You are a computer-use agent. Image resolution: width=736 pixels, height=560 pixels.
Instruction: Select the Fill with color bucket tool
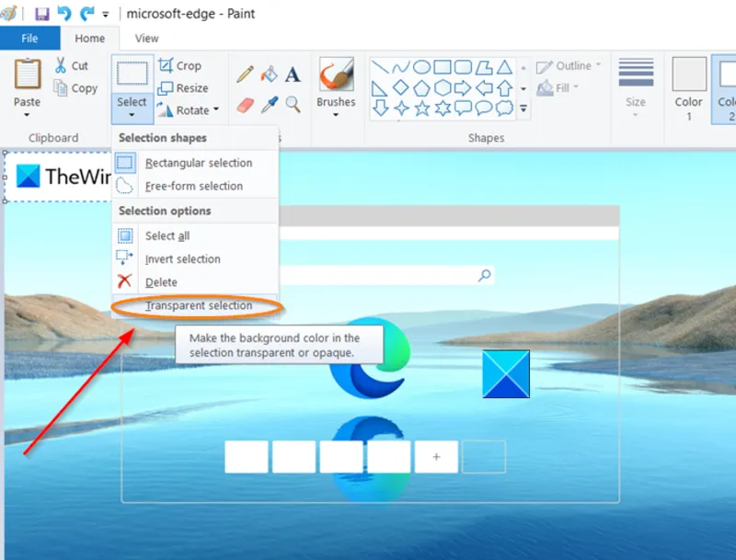click(270, 74)
